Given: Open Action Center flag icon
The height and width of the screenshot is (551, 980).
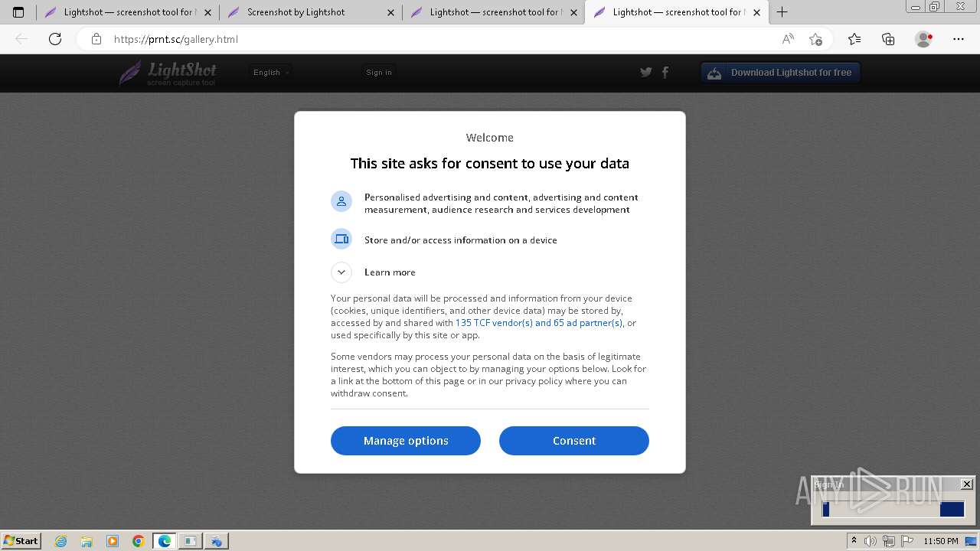Looking at the screenshot, I should click(x=907, y=541).
